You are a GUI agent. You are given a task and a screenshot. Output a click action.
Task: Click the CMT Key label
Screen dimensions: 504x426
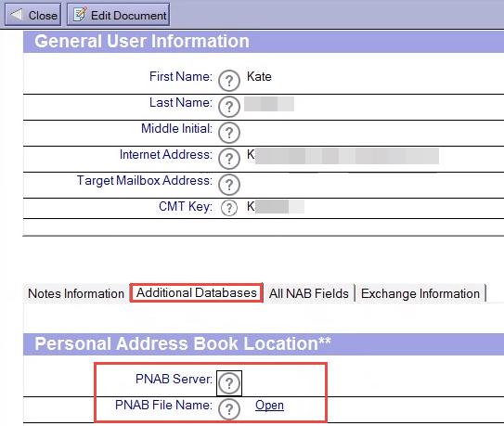click(x=186, y=206)
